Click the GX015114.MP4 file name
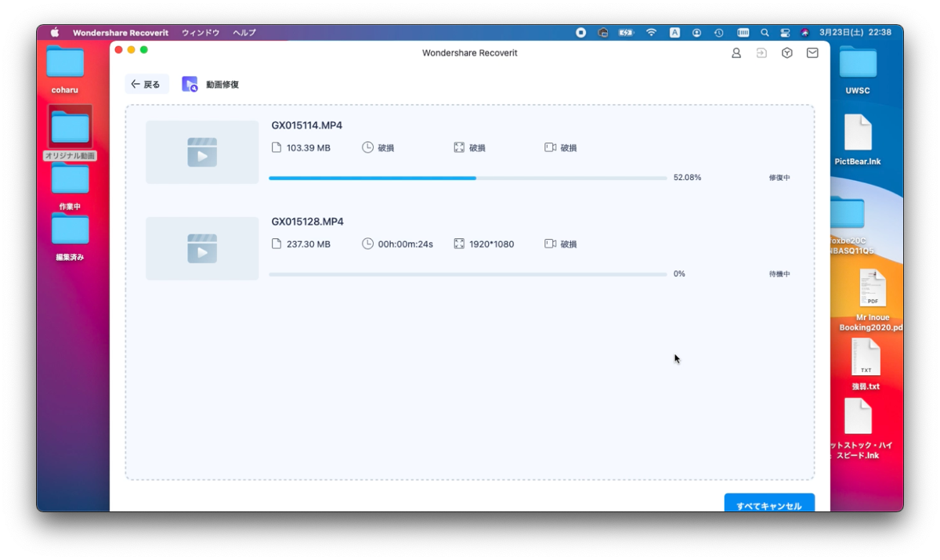This screenshot has width=940, height=560. 307,125
